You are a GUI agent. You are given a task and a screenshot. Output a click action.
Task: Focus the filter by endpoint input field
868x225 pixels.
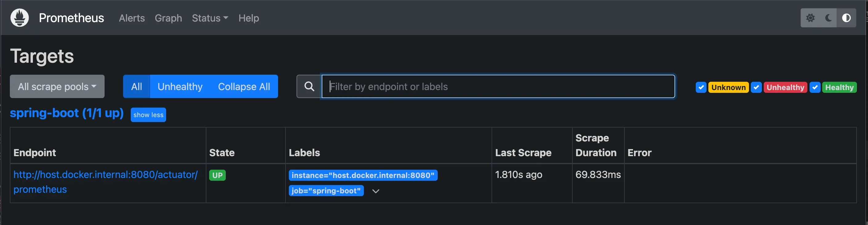pyautogui.click(x=498, y=87)
